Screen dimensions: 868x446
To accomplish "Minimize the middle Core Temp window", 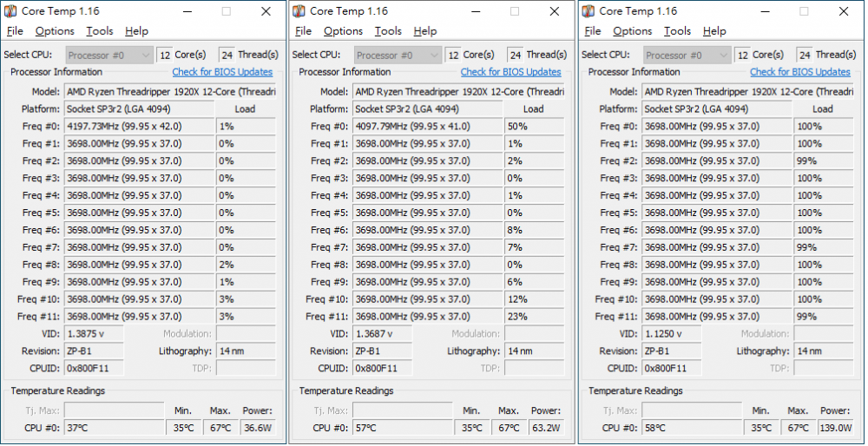I will (x=477, y=11).
